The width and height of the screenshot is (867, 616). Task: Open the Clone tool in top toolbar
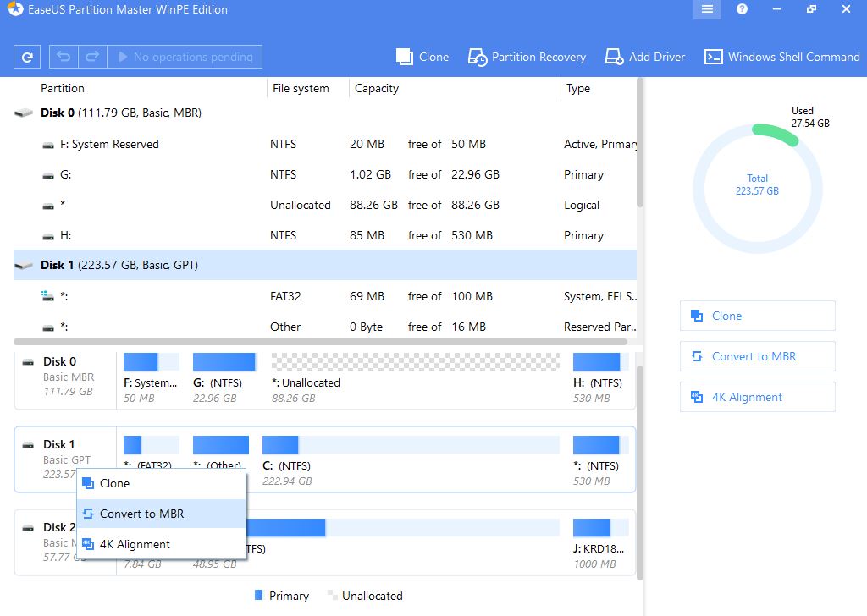[422, 57]
